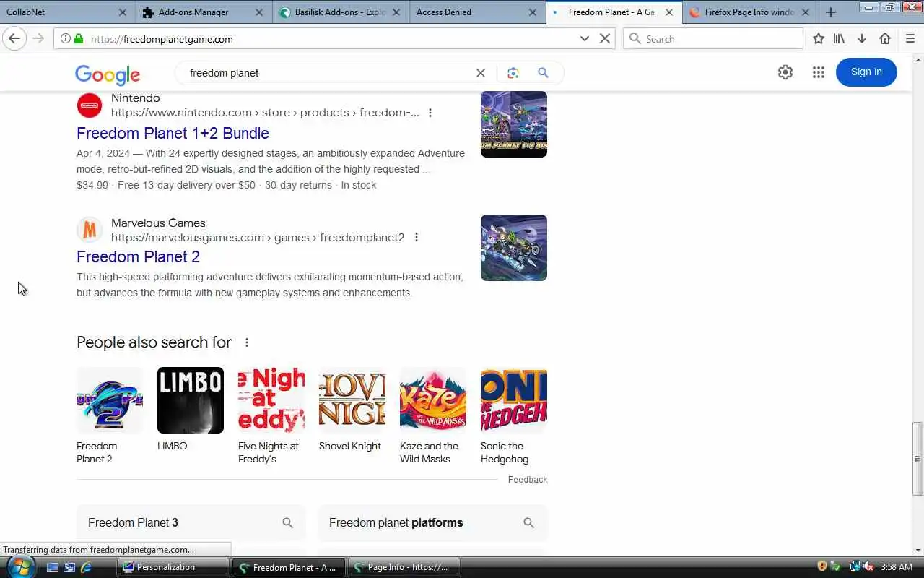Click the green padlock security icon

click(x=79, y=38)
